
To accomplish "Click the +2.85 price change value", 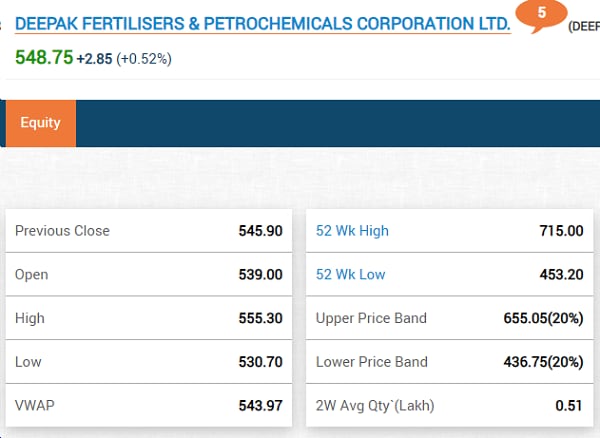I will click(x=98, y=59).
